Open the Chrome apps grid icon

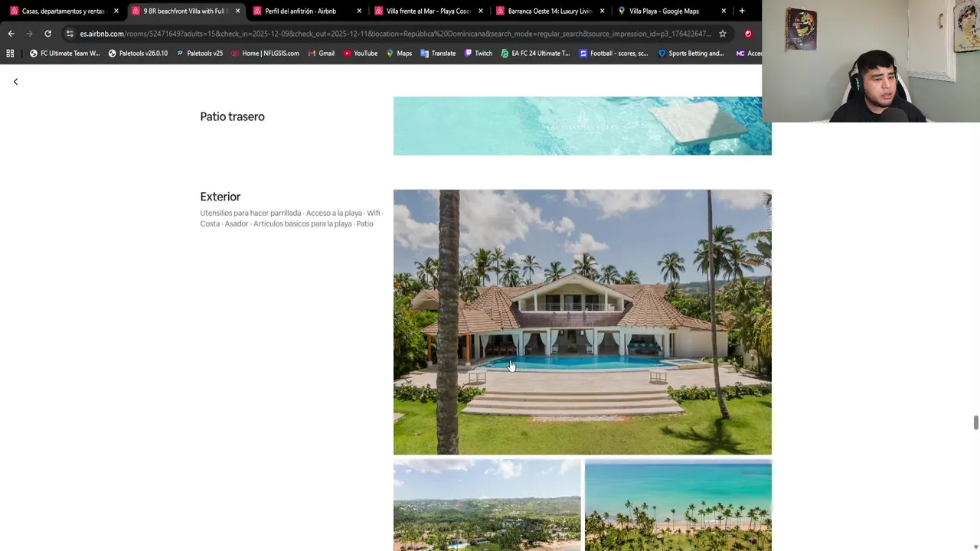[10, 54]
